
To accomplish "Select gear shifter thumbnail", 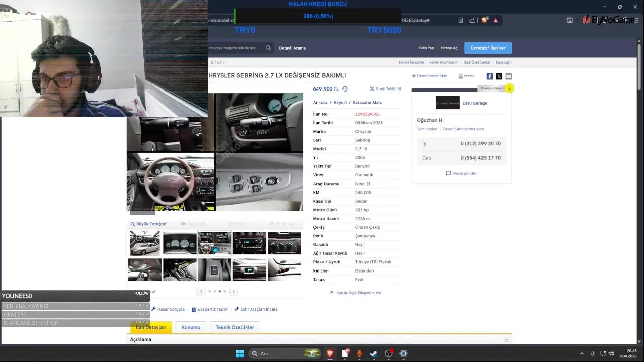I will [180, 270].
